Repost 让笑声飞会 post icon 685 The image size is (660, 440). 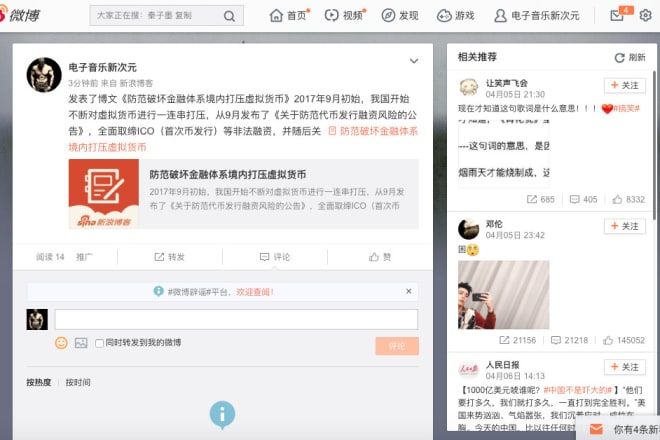tap(540, 199)
